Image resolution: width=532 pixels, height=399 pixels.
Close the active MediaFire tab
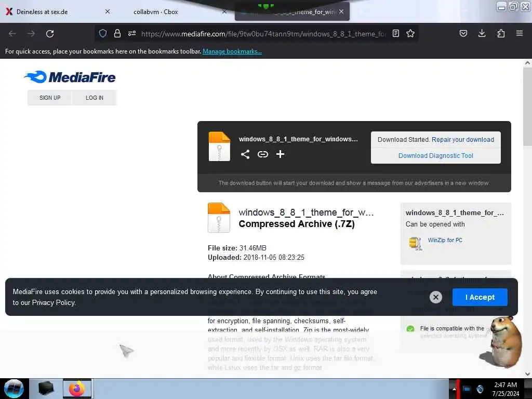tap(341, 11)
